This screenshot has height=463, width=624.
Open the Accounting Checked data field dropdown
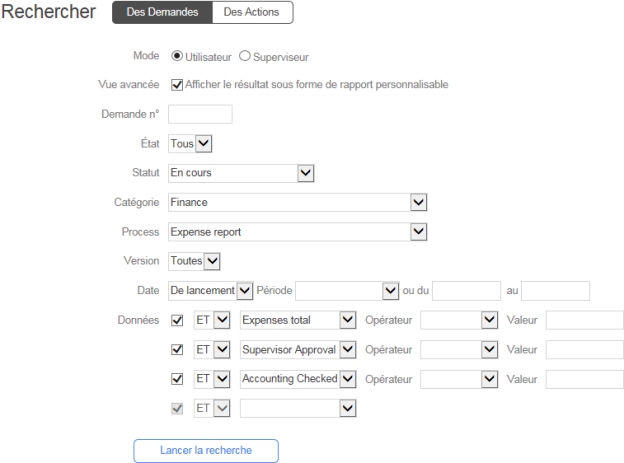point(299,379)
